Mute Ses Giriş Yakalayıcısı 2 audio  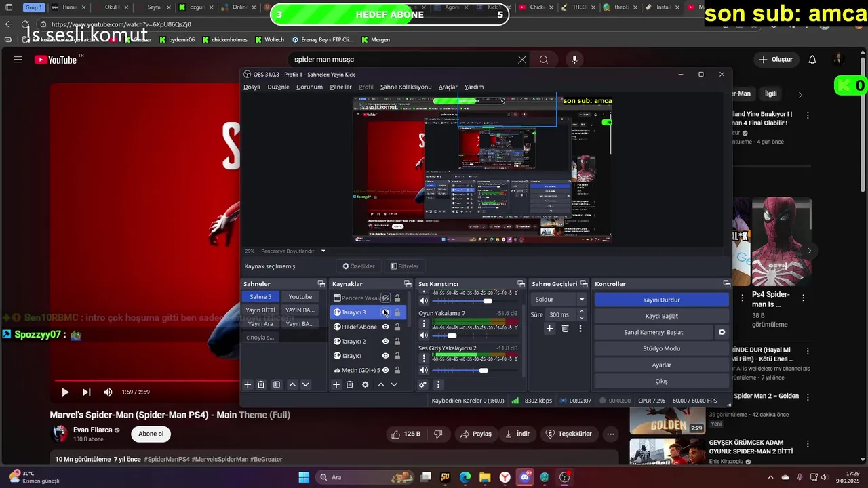coord(425,370)
